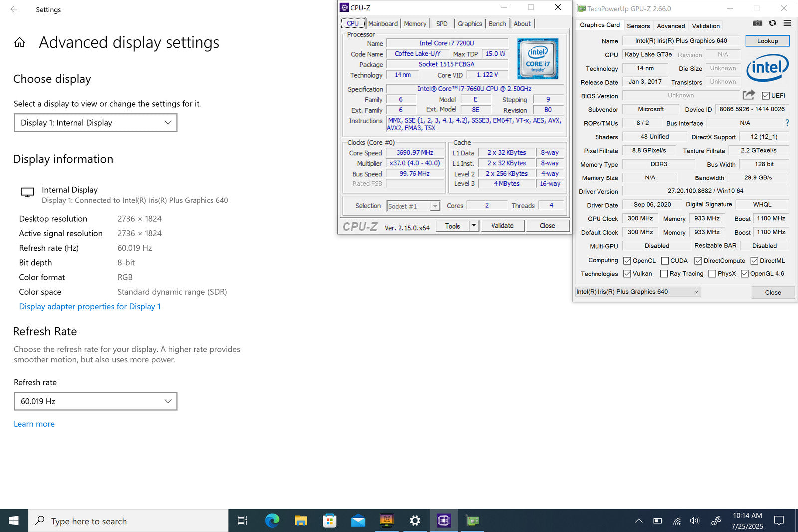Toggle DirectML checkbox
The image size is (798, 532).
754,261
